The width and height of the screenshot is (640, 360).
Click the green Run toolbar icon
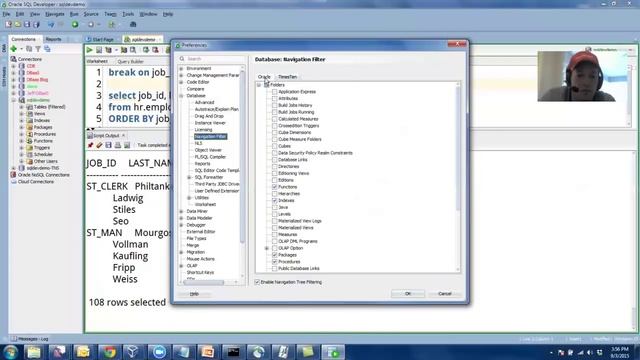click(x=75, y=24)
